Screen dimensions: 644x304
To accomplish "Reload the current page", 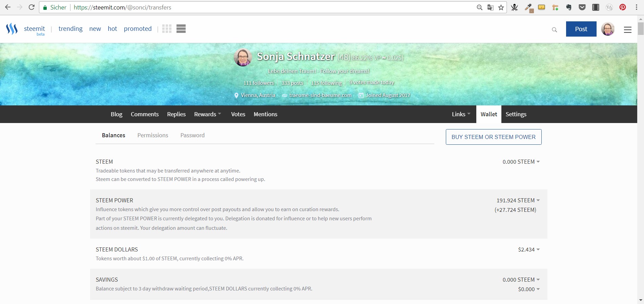I will point(32,7).
